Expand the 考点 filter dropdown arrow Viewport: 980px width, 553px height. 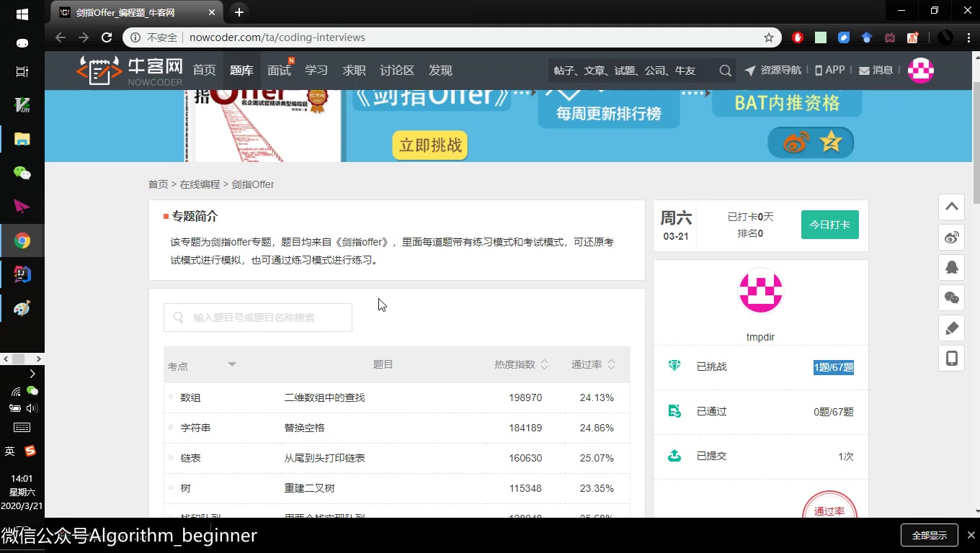point(232,364)
